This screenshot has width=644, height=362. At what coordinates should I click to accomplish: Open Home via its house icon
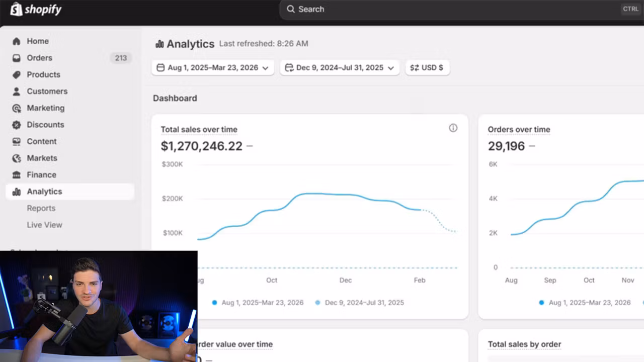tap(17, 41)
